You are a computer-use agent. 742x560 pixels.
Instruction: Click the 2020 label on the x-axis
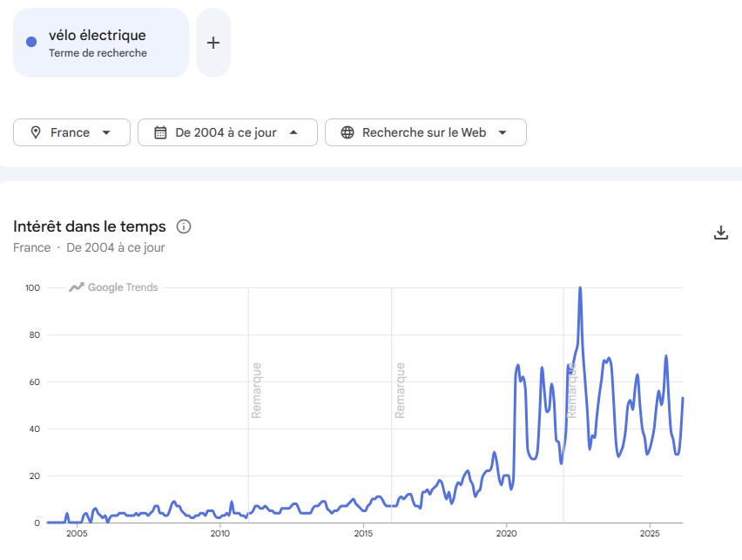[507, 534]
